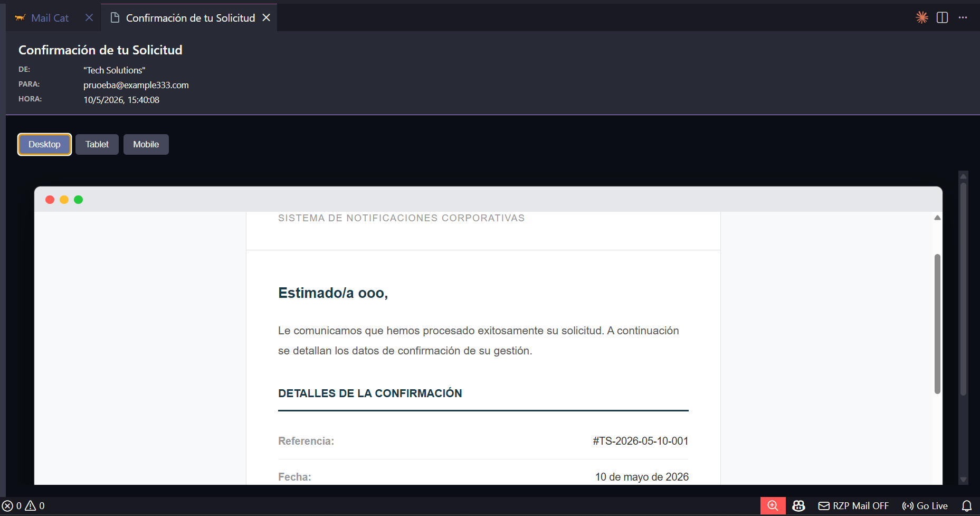Screen dimensions: 980x516
Task: Click the PARA: header label
Action: pos(29,84)
